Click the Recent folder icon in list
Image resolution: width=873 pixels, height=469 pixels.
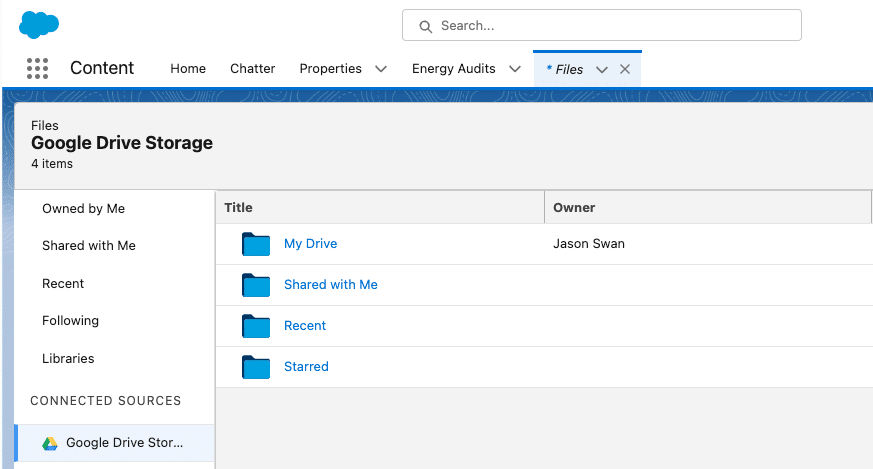256,326
